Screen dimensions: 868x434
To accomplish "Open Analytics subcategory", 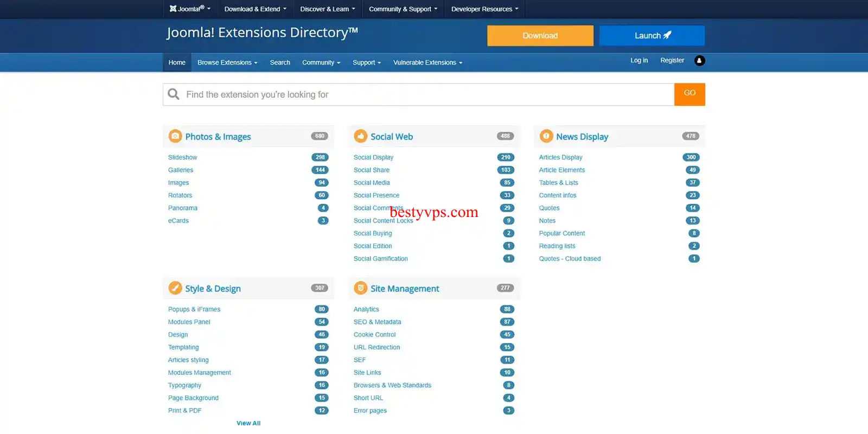I will [x=366, y=309].
